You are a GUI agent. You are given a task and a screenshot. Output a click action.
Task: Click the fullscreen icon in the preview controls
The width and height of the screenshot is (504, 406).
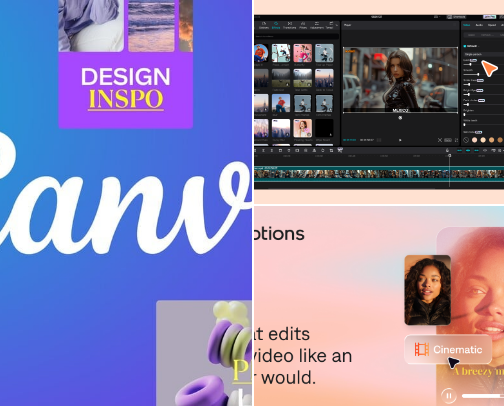pyautogui.click(x=456, y=140)
